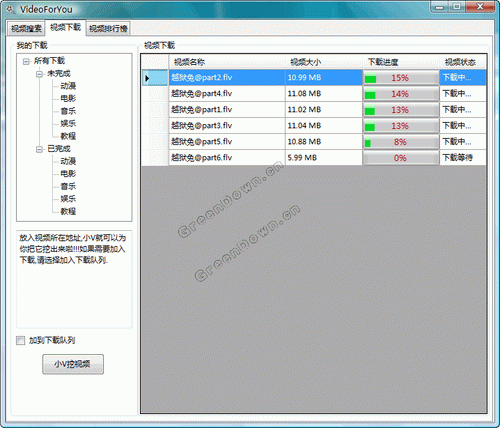Screen dimensions: 500x428
Task: Select 电影 under the 未完成 branch
Action: (x=68, y=98)
